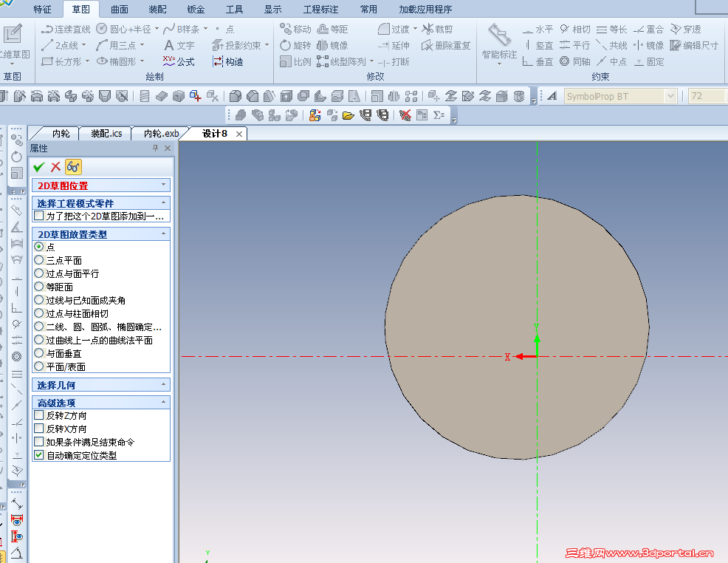728x563 pixels.
Task: Collapse the 高级选项 section
Action: (x=163, y=402)
